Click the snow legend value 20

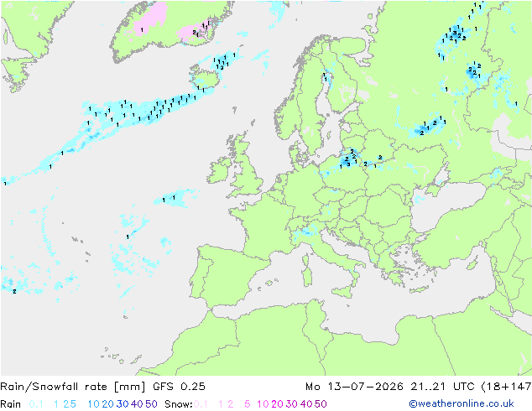click(277, 404)
